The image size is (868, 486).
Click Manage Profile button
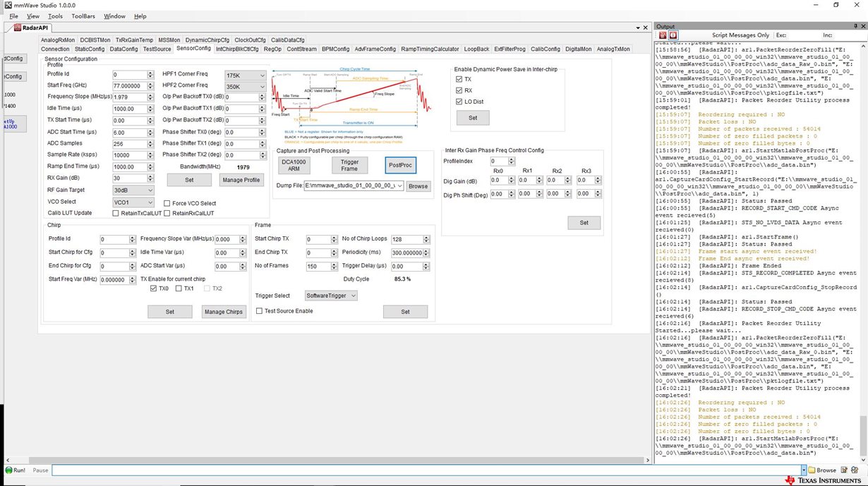point(241,180)
